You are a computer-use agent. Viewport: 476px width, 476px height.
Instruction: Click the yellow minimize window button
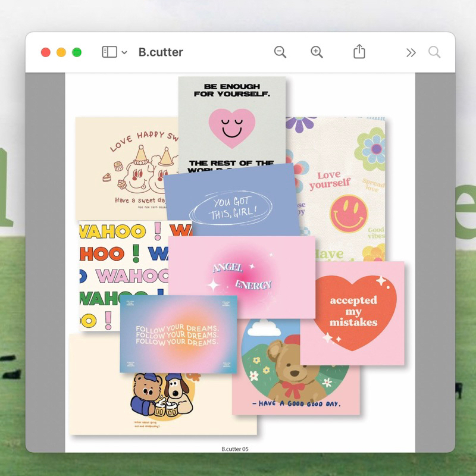coord(61,52)
